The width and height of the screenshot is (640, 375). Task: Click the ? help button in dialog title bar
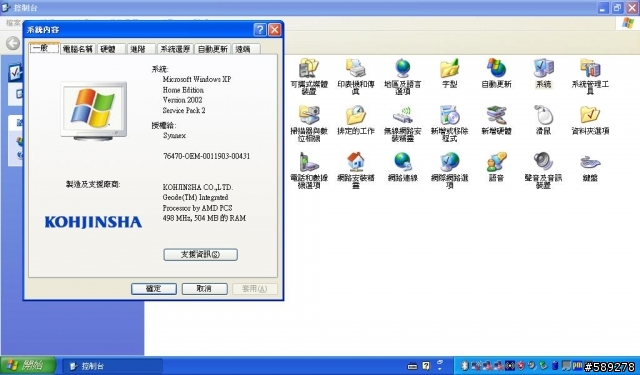[260, 29]
